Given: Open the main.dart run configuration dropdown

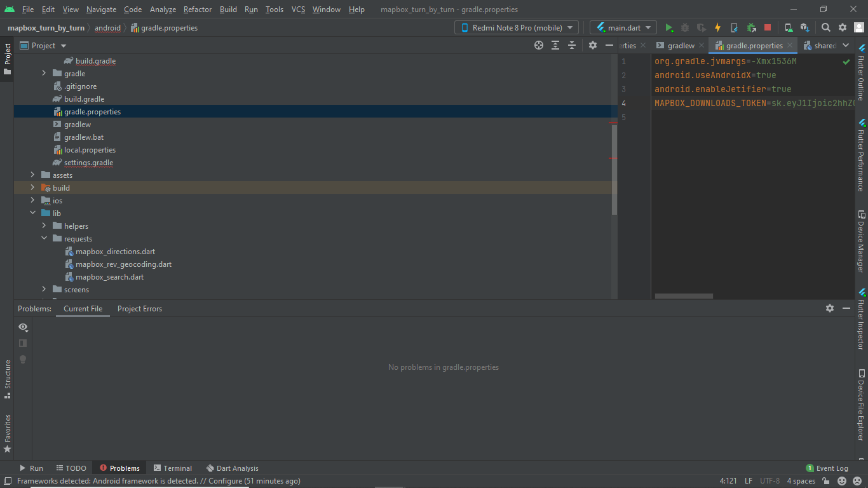Looking at the screenshot, I should [x=623, y=27].
